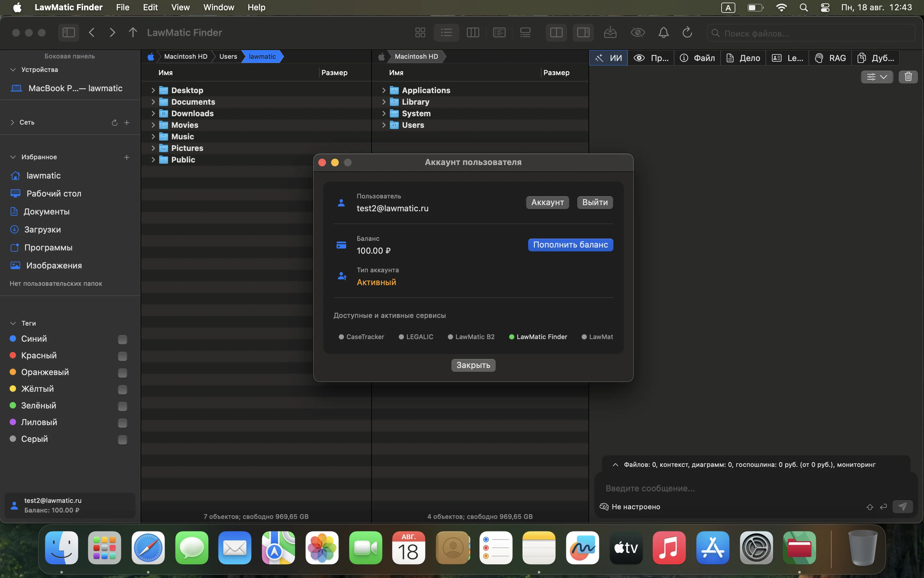Viewport: 924px width, 578px height.
Task: Click the download tray toolbar icon
Action: coord(610,32)
